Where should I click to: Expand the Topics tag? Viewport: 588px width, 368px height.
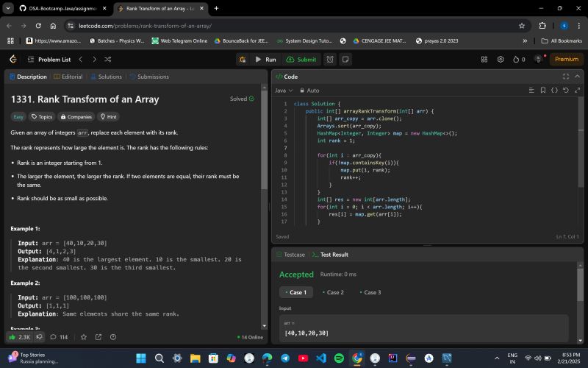[x=41, y=116]
